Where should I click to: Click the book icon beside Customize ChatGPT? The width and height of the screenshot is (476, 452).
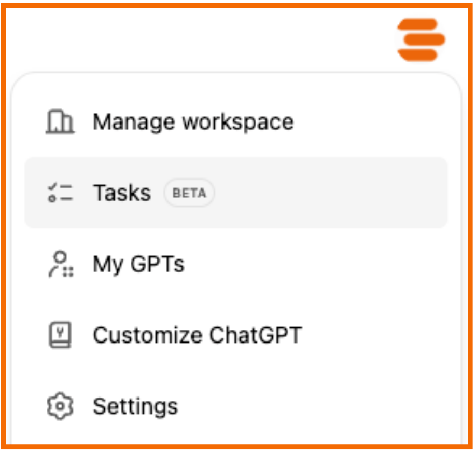(x=60, y=335)
